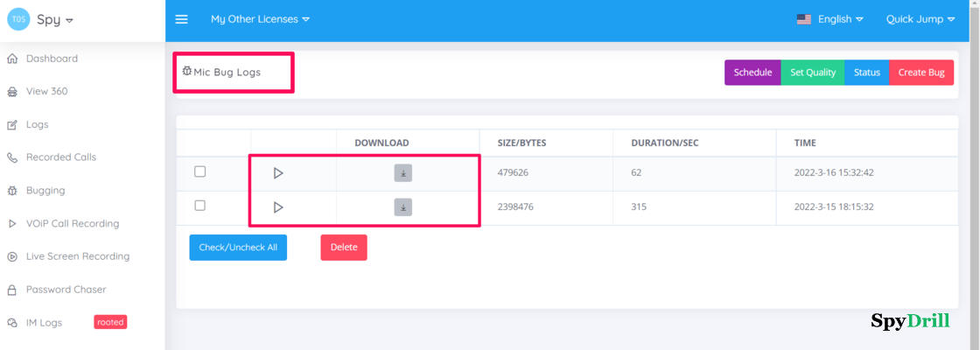Go to Recorded Calls section
This screenshot has width=980, height=350.
[x=60, y=157]
